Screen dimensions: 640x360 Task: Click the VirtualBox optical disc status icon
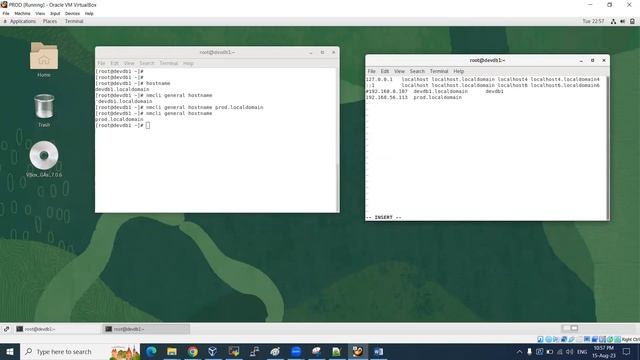click(549, 339)
